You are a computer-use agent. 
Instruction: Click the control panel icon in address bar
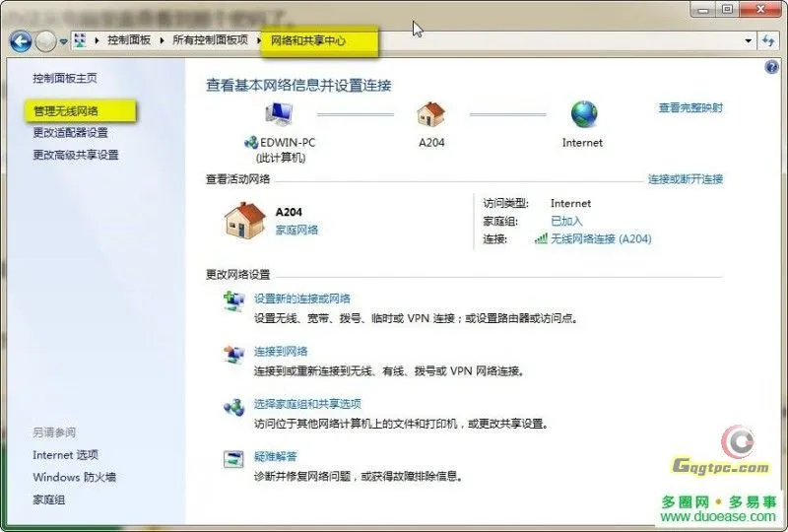pos(80,40)
